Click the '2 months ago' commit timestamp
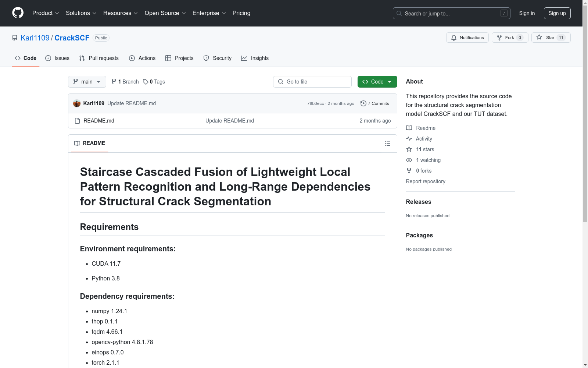This screenshot has height=368, width=588. pyautogui.click(x=341, y=103)
